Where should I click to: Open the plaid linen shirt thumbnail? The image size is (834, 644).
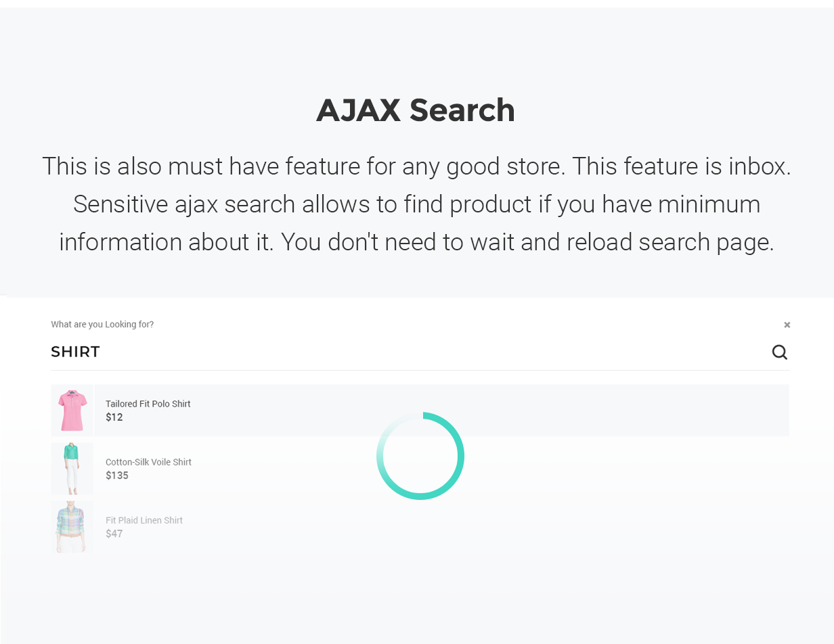[x=72, y=527]
